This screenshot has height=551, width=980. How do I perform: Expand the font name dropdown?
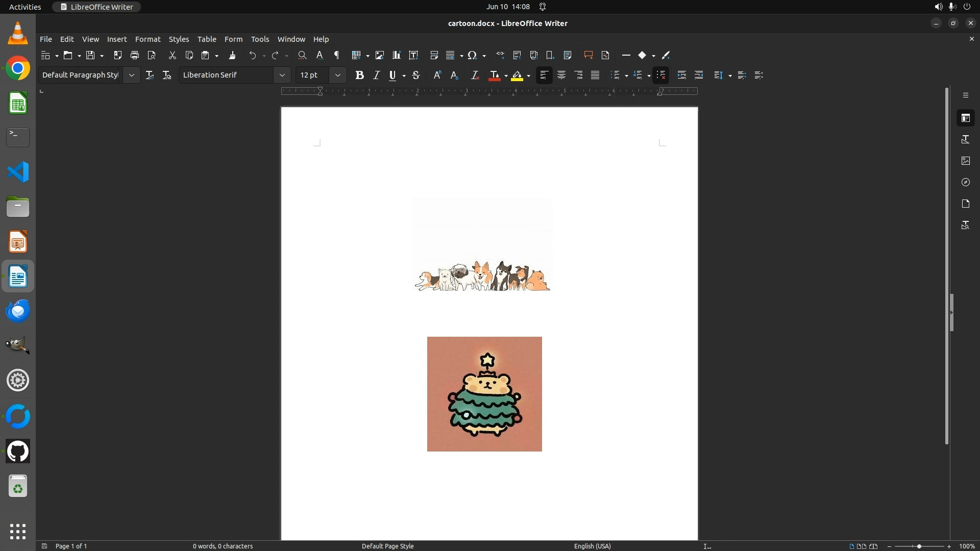coord(282,75)
